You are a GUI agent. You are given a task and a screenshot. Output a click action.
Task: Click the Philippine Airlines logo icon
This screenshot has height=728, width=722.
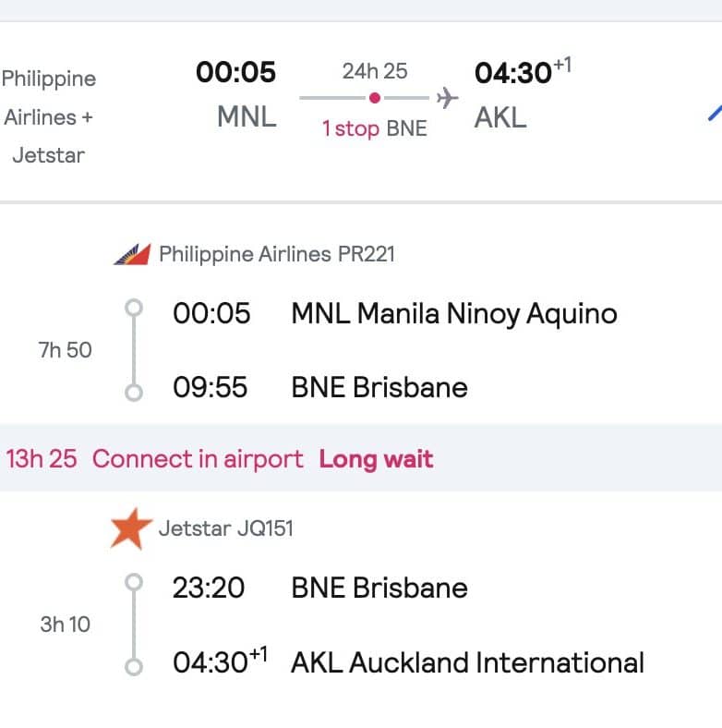point(132,254)
